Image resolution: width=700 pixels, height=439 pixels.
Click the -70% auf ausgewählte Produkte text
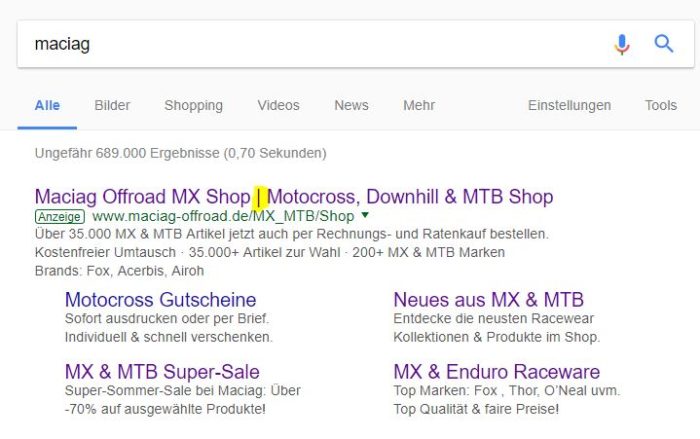(165, 409)
